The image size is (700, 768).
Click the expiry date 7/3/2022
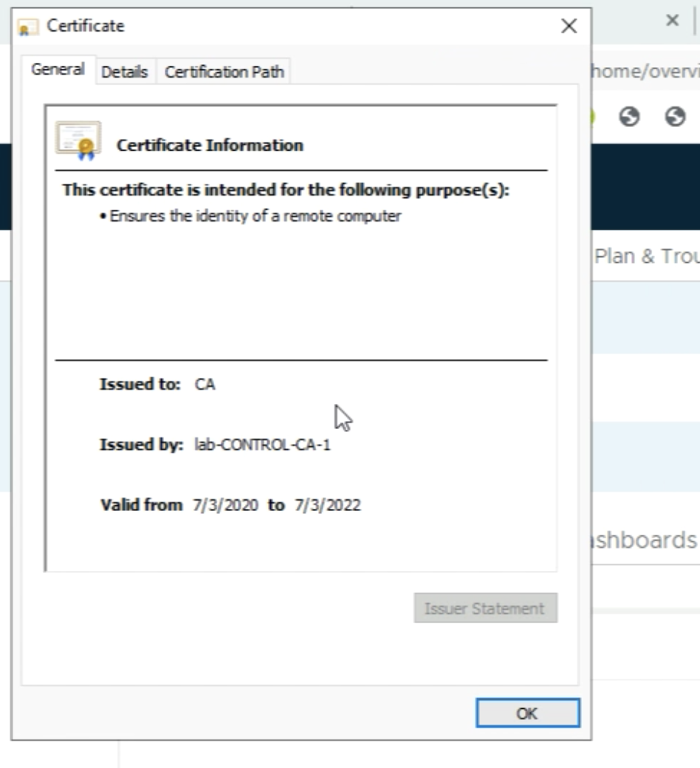[327, 506]
